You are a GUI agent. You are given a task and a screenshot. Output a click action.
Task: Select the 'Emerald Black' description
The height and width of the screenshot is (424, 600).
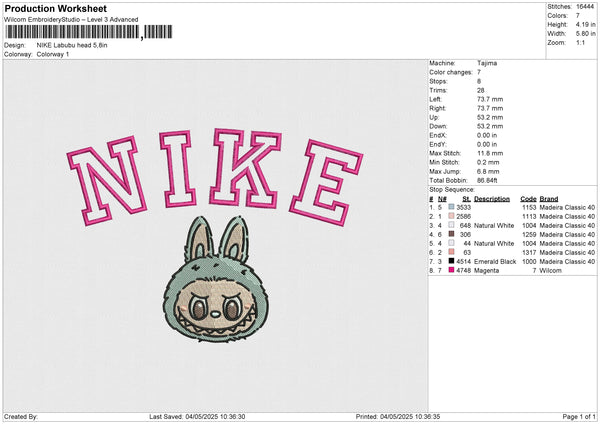[x=495, y=261]
